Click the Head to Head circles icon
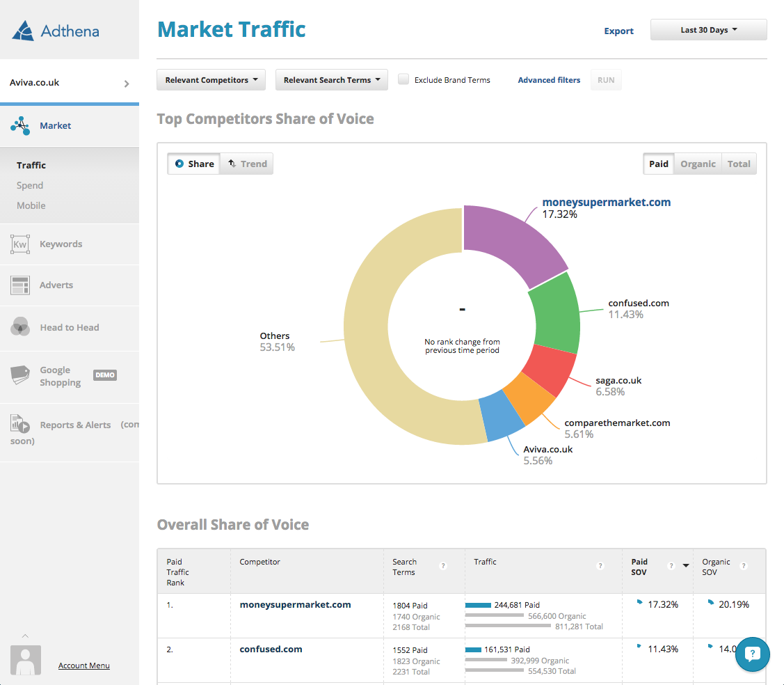Screen dimensions: 784x685 pyautogui.click(x=20, y=326)
